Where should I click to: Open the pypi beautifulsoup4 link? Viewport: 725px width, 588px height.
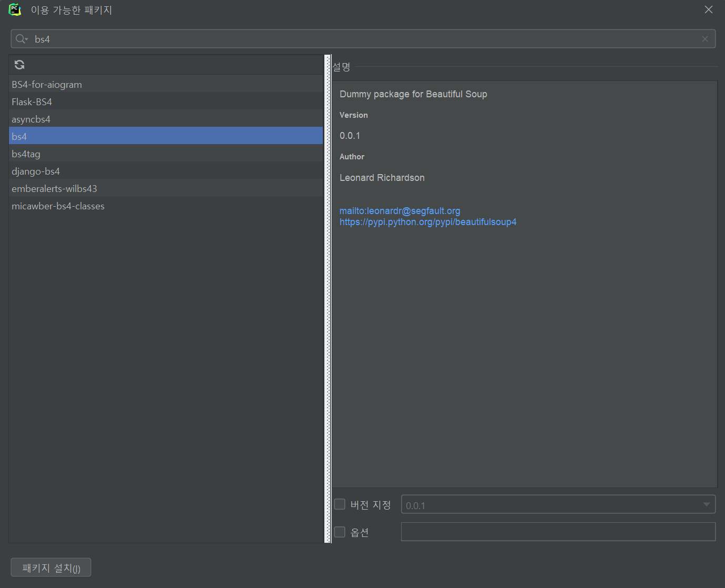428,222
